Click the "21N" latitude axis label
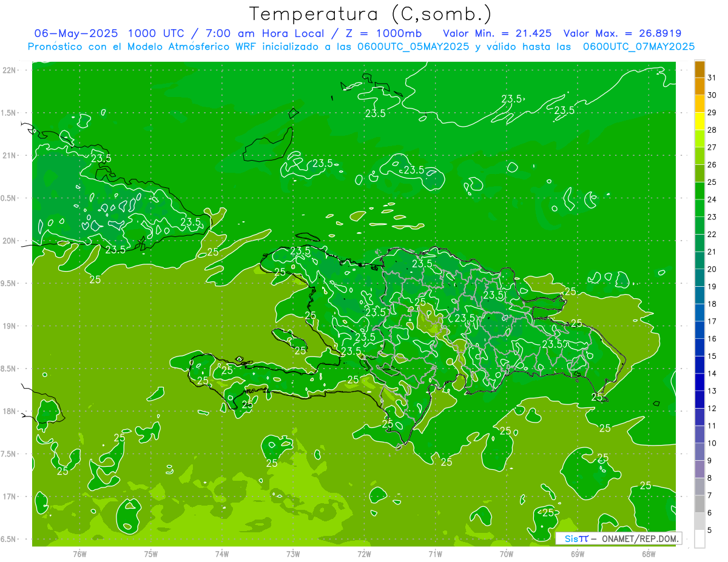728x562 pixels. point(10,155)
